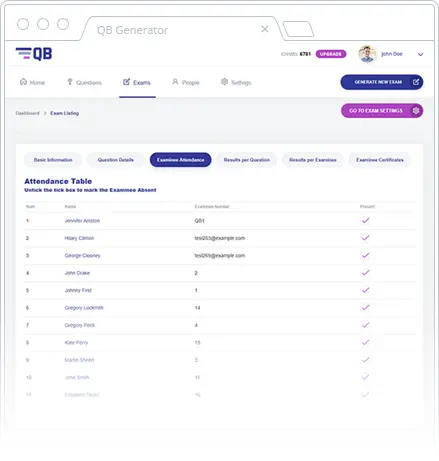Open the John Doe user menu name
This screenshot has width=439, height=461.
pos(392,54)
